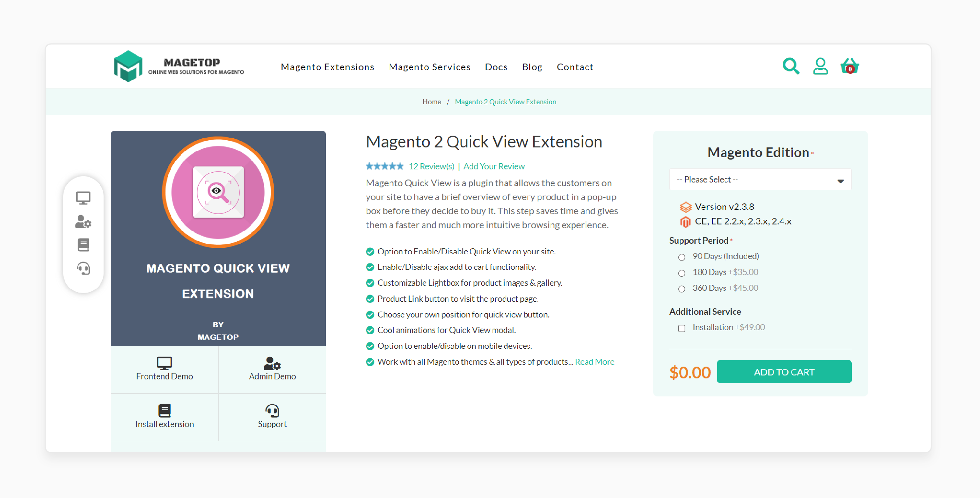Screen dimensions: 980x498
Task: Click the Admin Demo tab option
Action: coord(272,368)
